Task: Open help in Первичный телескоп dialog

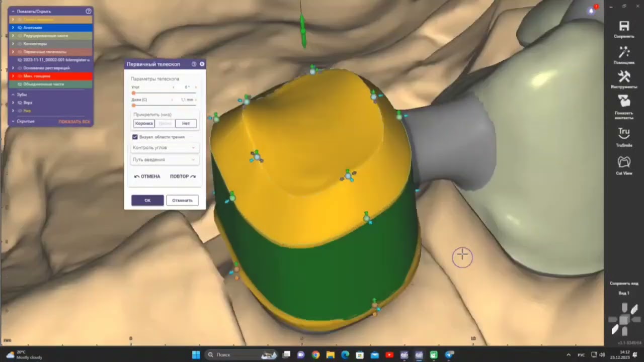Action: tap(194, 64)
